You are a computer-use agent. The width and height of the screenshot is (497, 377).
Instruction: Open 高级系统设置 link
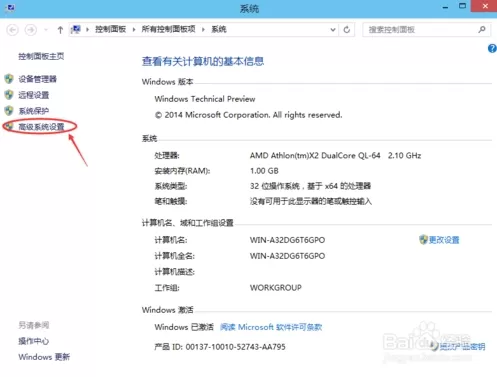coord(41,127)
